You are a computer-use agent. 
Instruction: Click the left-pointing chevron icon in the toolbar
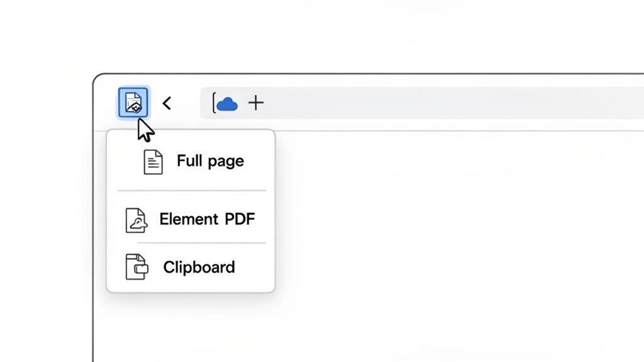tap(167, 102)
